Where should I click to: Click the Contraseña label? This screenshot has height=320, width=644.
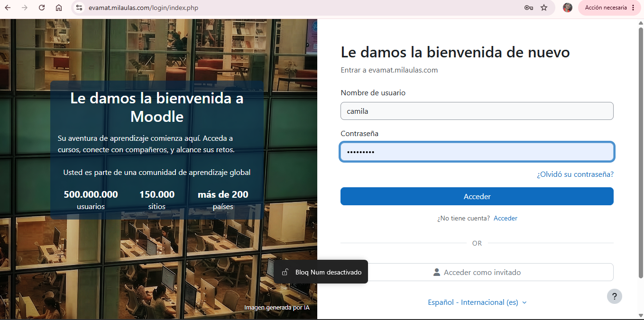point(359,134)
